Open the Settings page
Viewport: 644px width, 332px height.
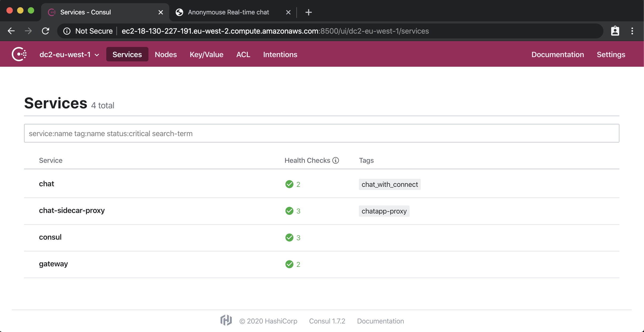611,54
